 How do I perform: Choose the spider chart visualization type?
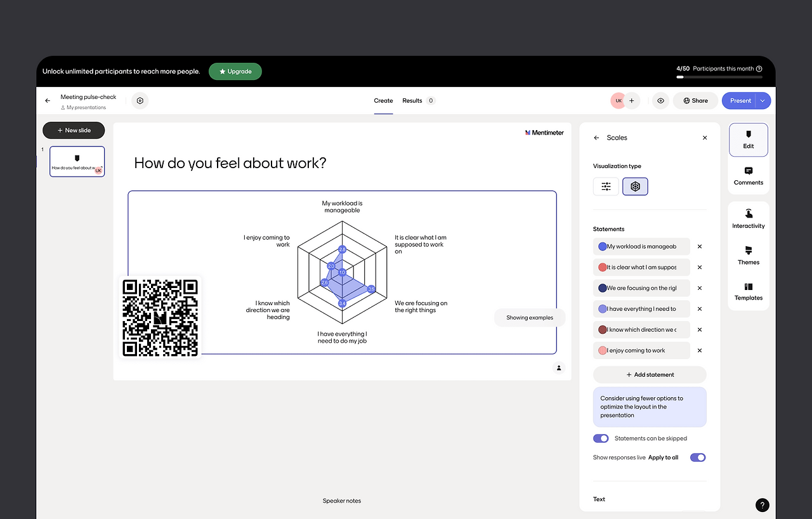(635, 187)
